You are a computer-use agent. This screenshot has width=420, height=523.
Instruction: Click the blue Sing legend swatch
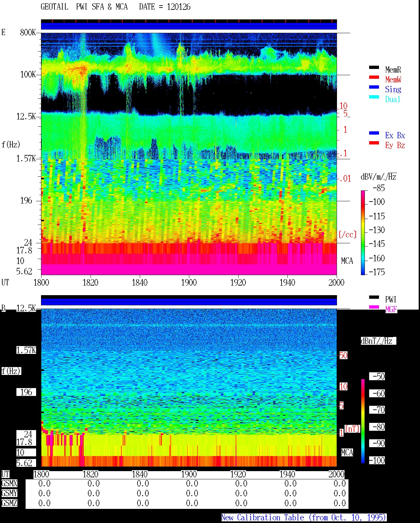coord(374,87)
